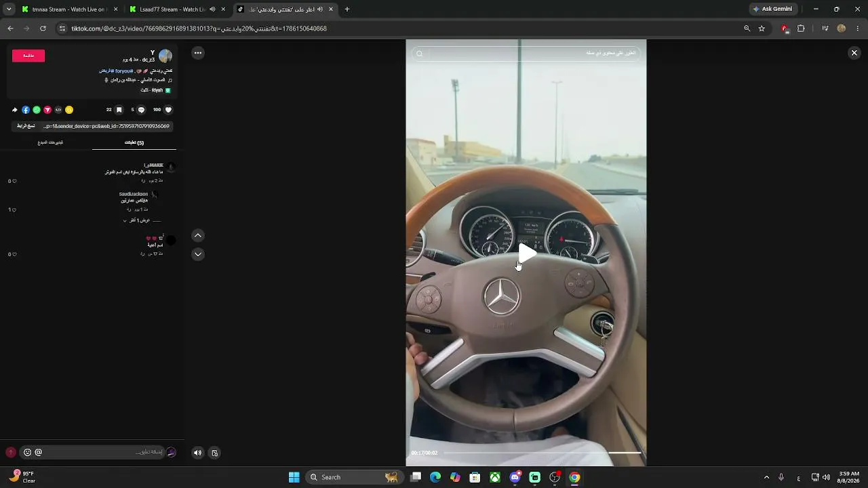Open the weather widget showing 95°F

pyautogui.click(x=22, y=477)
